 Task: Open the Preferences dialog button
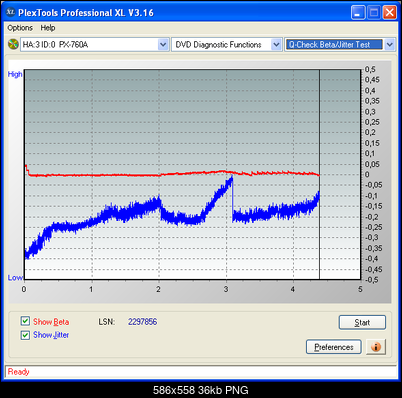pyautogui.click(x=334, y=347)
